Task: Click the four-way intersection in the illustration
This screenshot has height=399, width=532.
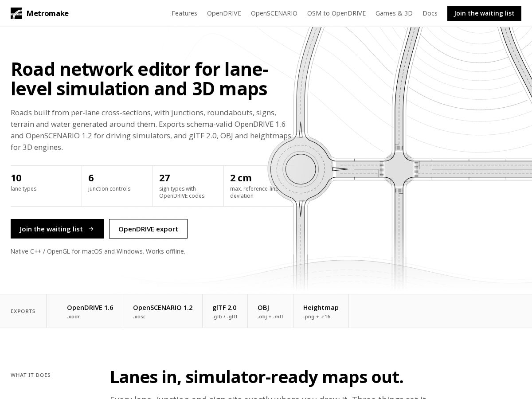Action: tap(399, 169)
